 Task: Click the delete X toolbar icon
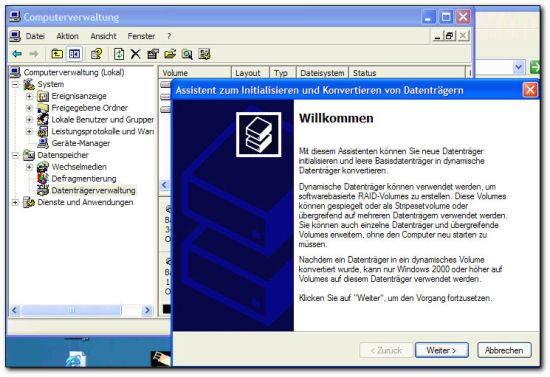point(135,54)
